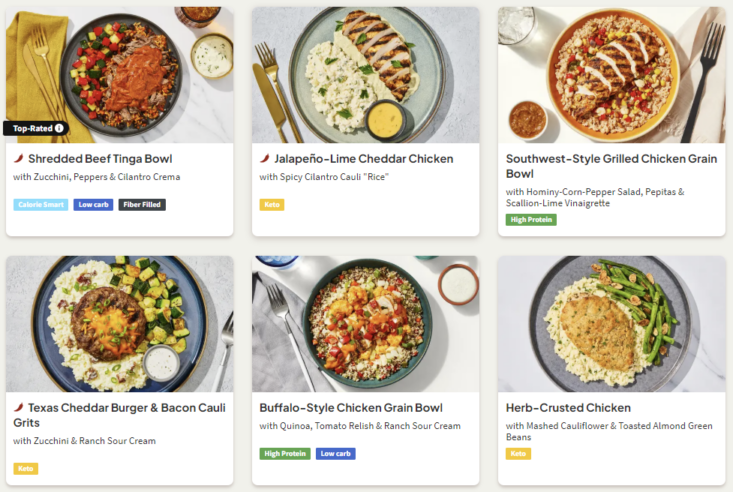Open the Shredded Beef Tinga Bowl photo
The height and width of the screenshot is (492, 733).
120,70
